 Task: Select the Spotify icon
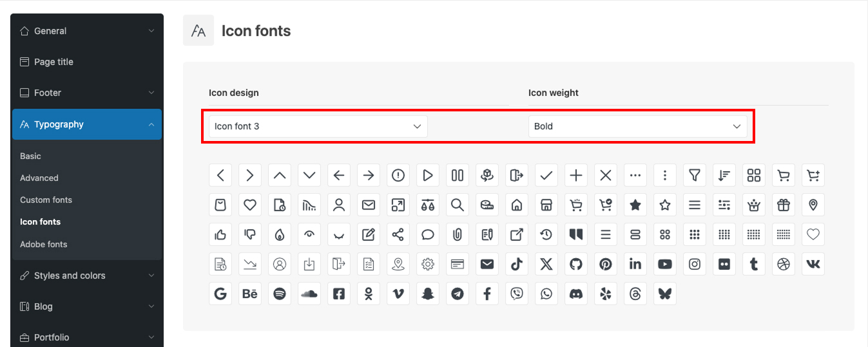pyautogui.click(x=280, y=294)
